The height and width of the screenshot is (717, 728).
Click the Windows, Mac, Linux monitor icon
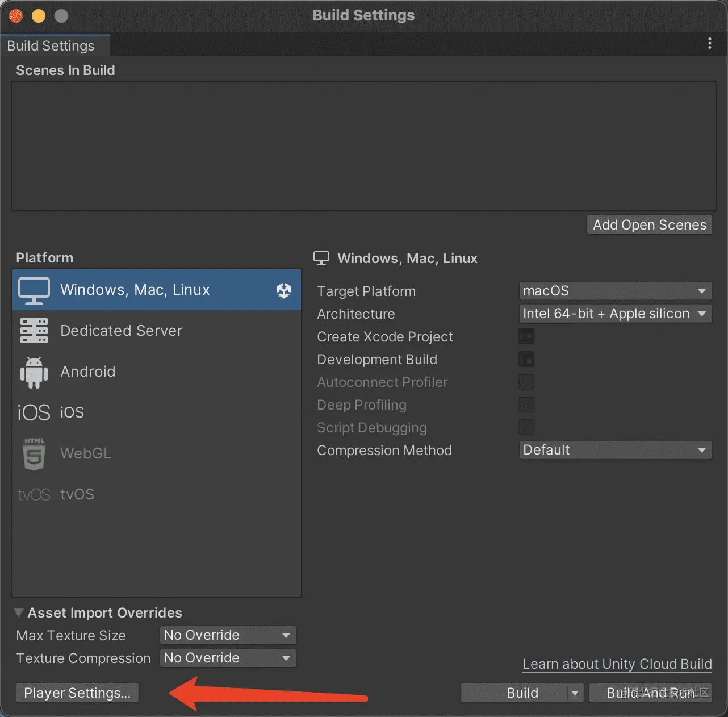(34, 290)
